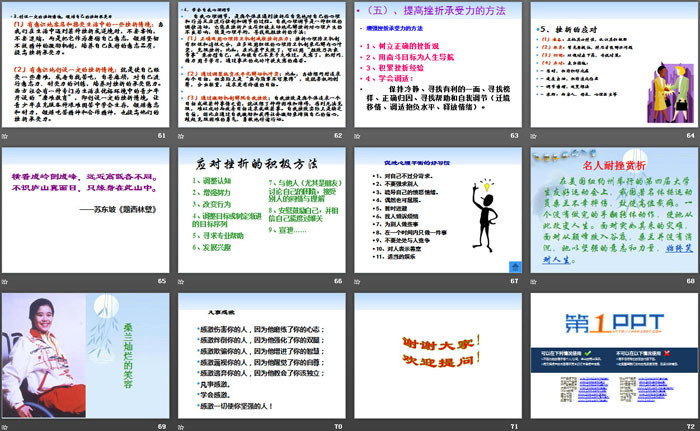Viewport: 700px width, 431px height.
Task: Click animation star icon under slide 67
Action: click(x=357, y=281)
